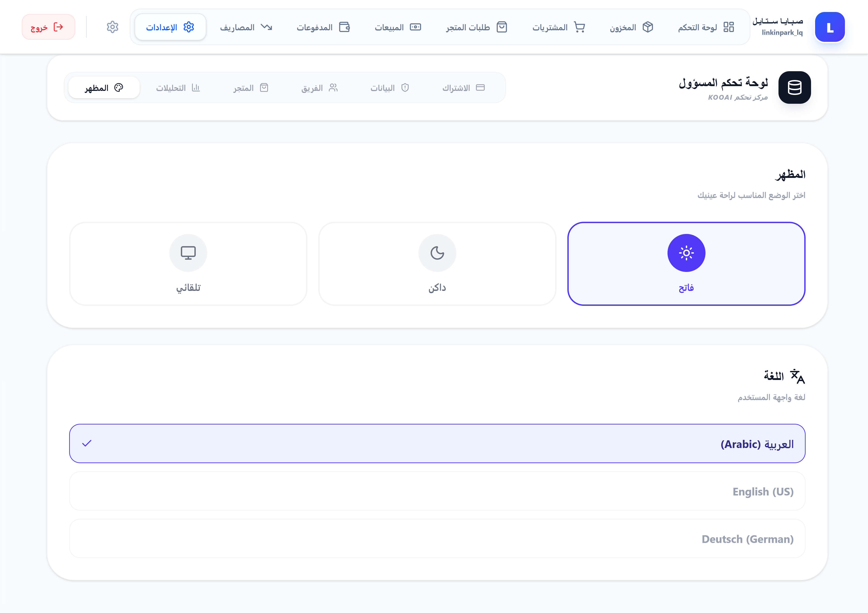
Task: Click the sun icon for light mode
Action: tap(686, 253)
